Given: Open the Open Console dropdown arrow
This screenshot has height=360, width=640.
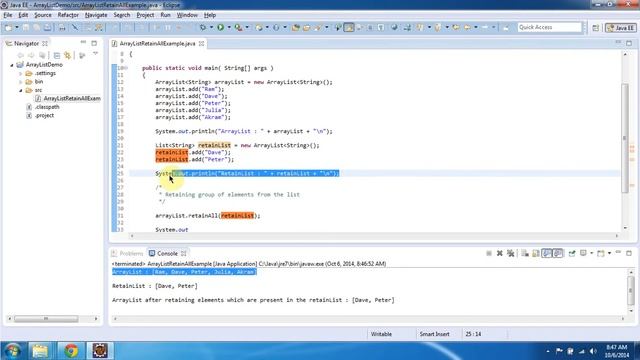Looking at the screenshot, I should (x=609, y=253).
